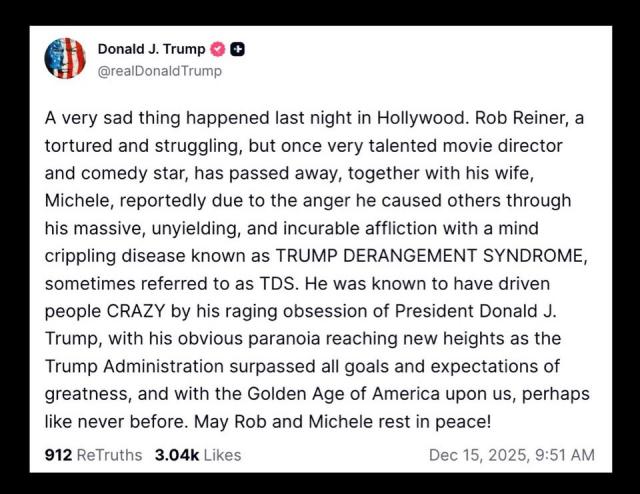Screen dimensions: 640x494
Task: View the 3.04k Likes count
Action: [176, 455]
